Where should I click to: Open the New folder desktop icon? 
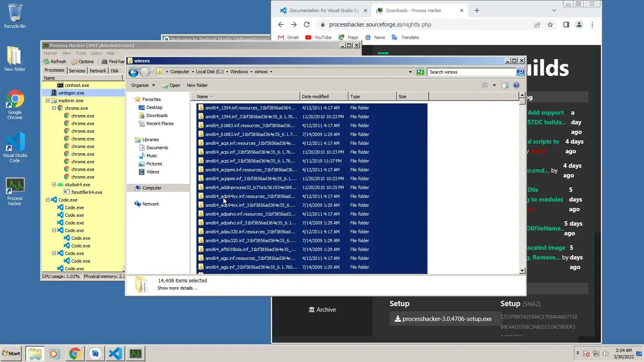15,58
